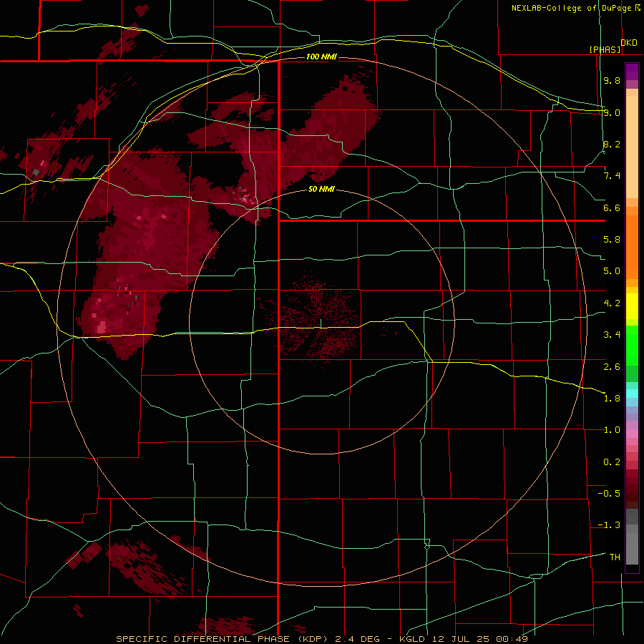Image resolution: width=644 pixels, height=644 pixels.
Task: Click the 3.4 scale value
Action: [x=612, y=335]
